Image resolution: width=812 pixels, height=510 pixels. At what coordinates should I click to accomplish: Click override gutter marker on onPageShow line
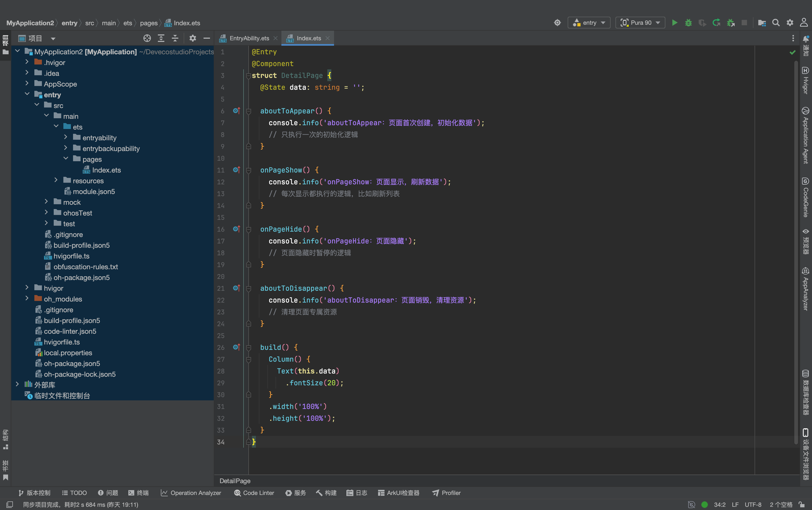[x=237, y=170]
